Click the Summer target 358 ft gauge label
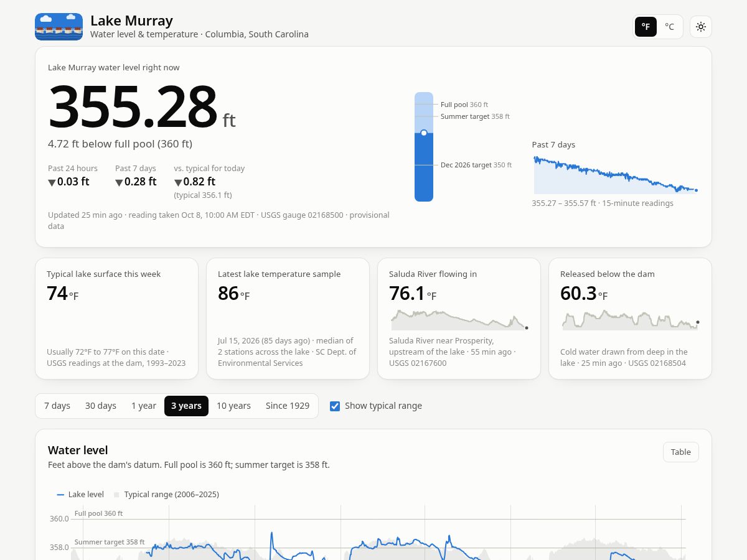 475,116
